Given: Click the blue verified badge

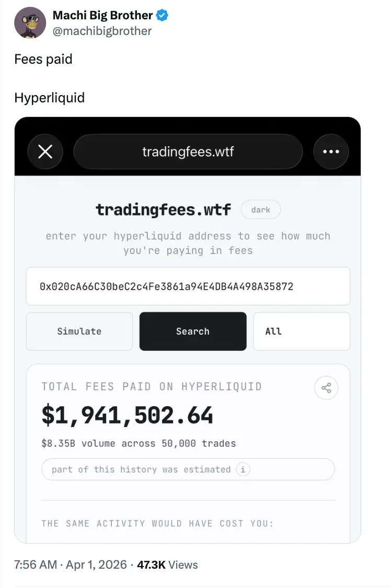Looking at the screenshot, I should (x=163, y=16).
